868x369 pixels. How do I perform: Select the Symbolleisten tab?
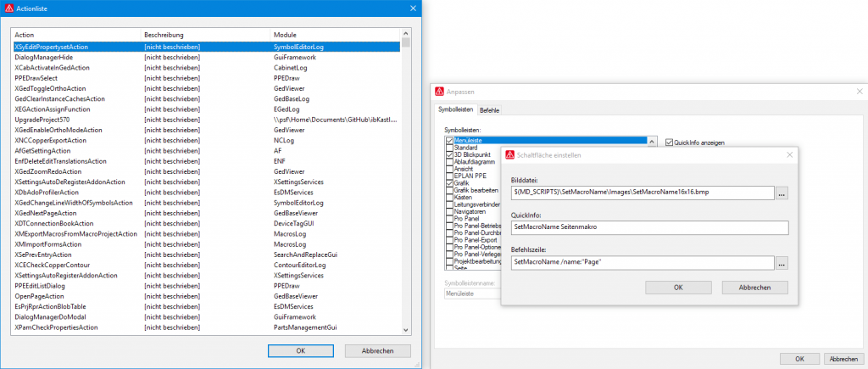click(456, 110)
